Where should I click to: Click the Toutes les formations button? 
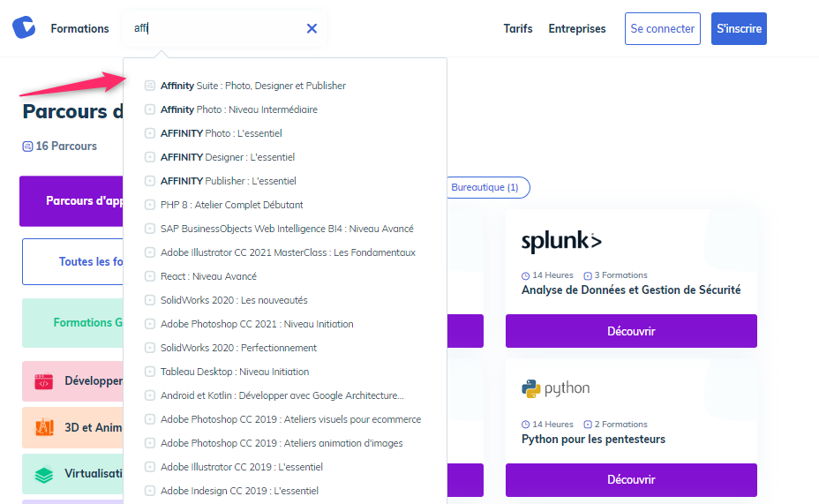tap(72, 261)
